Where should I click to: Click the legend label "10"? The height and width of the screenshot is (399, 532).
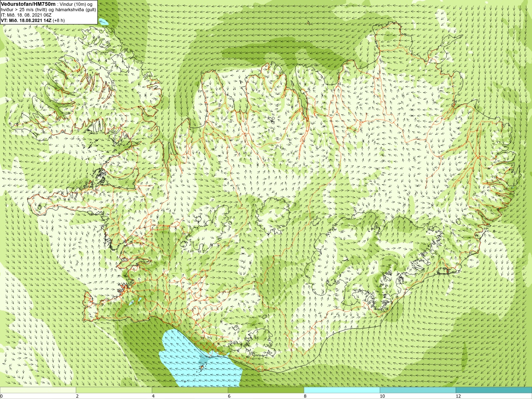[x=382, y=397]
